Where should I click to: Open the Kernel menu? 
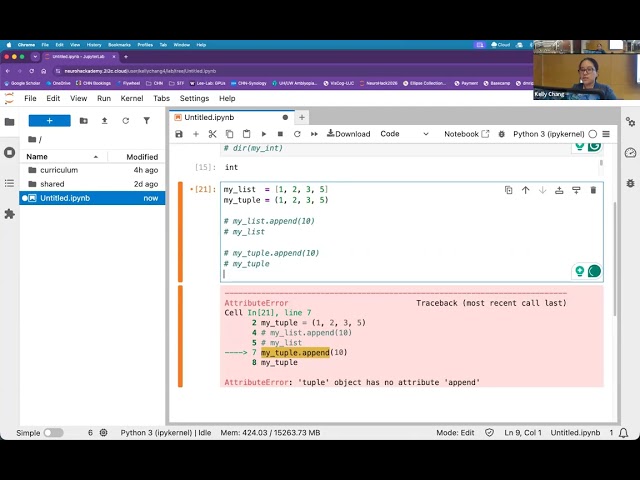tap(131, 98)
